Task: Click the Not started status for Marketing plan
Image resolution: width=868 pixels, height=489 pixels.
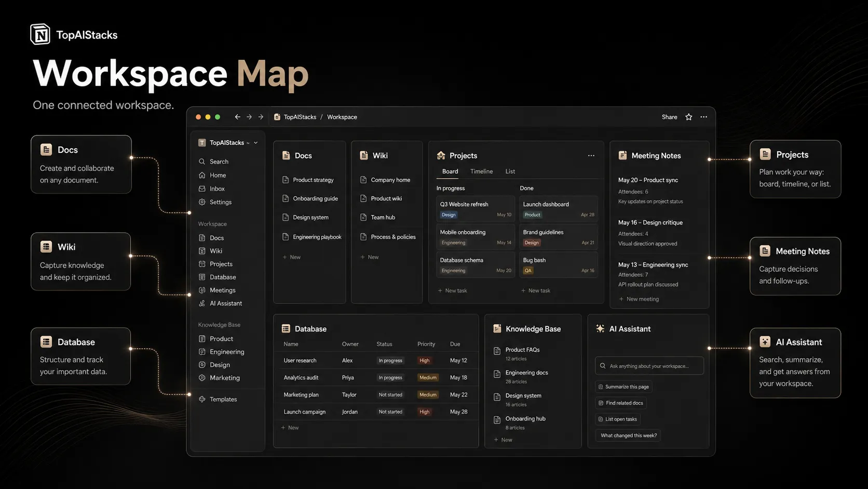Action: tap(390, 395)
